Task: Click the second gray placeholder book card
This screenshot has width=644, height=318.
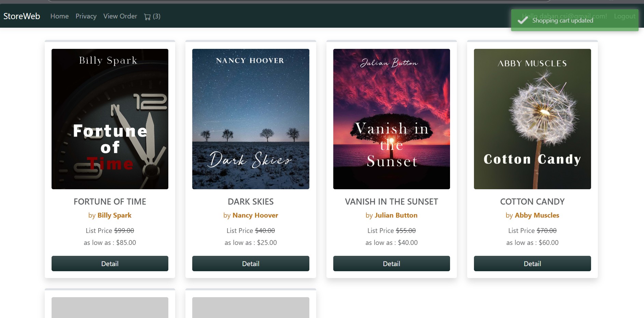Action: [251, 307]
